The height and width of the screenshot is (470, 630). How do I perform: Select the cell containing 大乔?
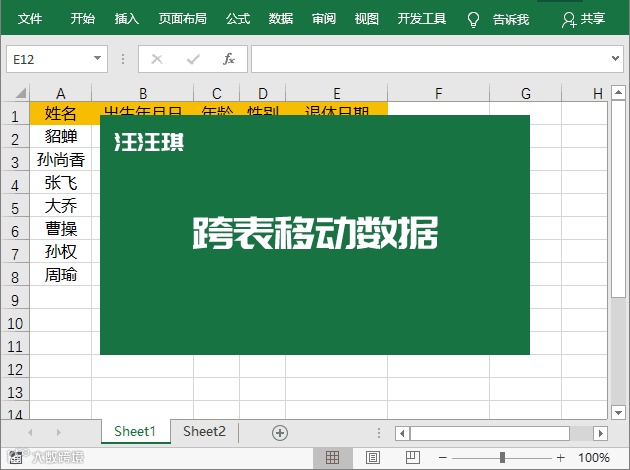point(61,205)
